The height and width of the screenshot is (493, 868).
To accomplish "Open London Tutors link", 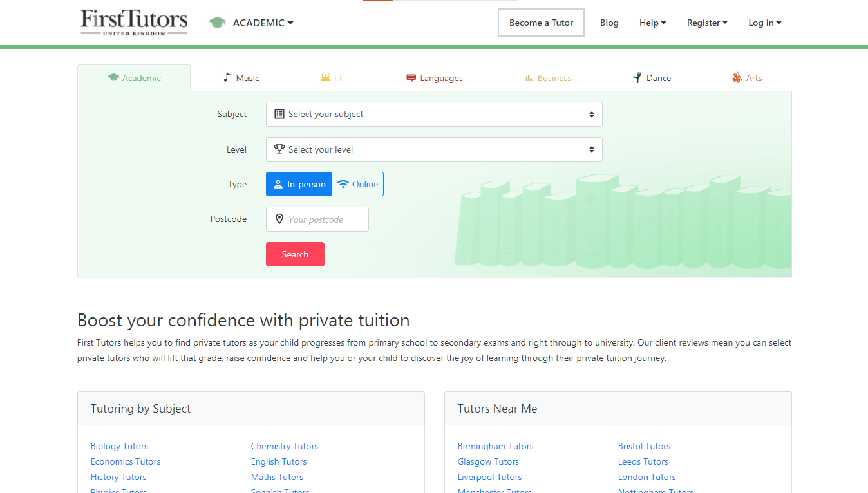I will click(x=647, y=477).
